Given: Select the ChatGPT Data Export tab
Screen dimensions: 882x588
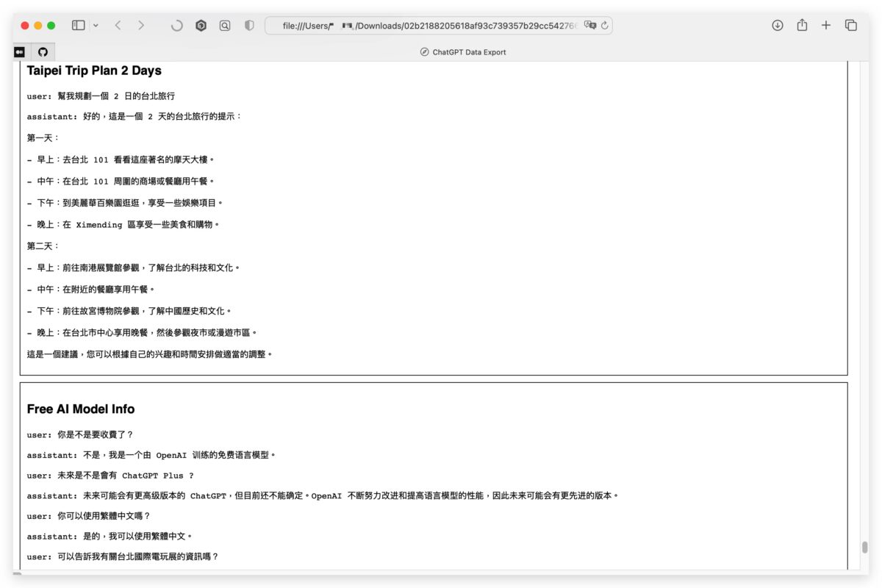Looking at the screenshot, I should [x=463, y=52].
